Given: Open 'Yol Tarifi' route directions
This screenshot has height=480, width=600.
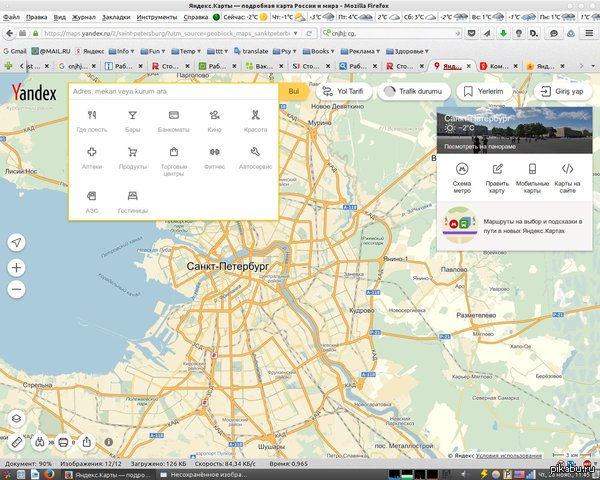Looking at the screenshot, I should point(344,91).
